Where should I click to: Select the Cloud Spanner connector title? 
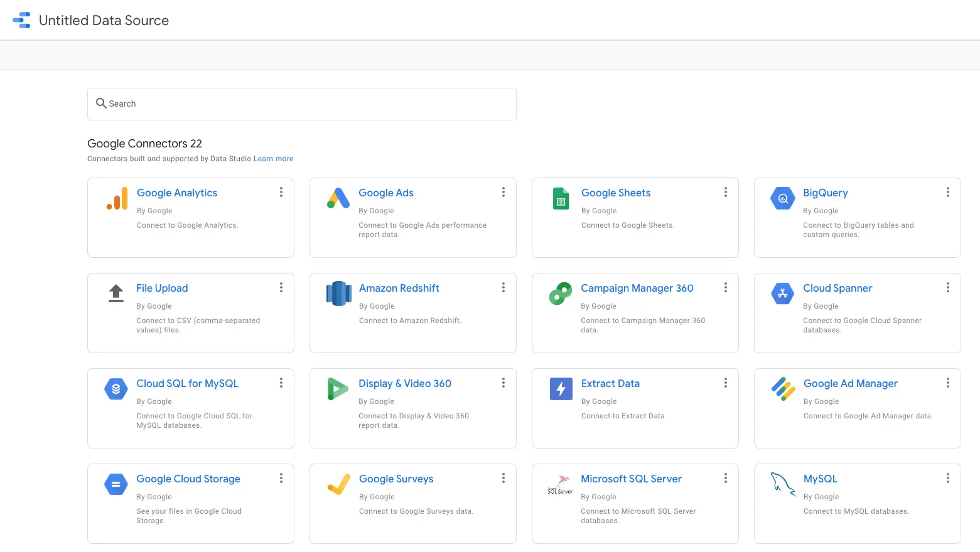[x=837, y=288]
